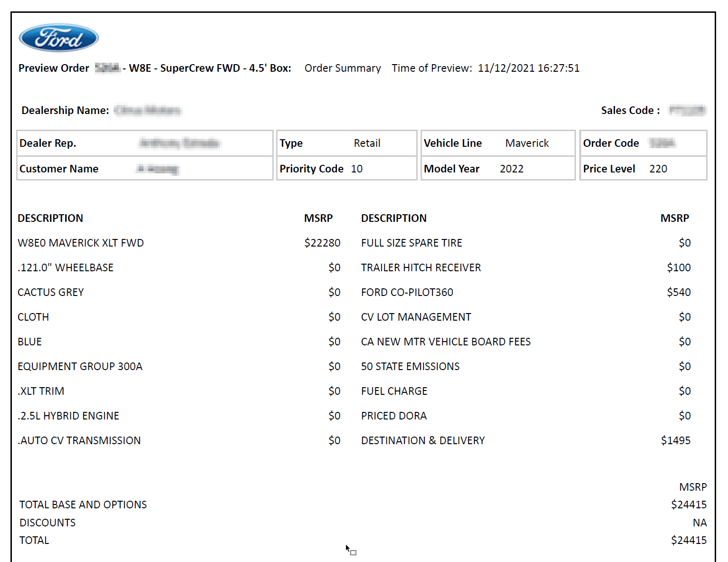This screenshot has width=728, height=562.
Task: Select the $0 price for CACTUS GREY
Action: pyautogui.click(x=334, y=293)
